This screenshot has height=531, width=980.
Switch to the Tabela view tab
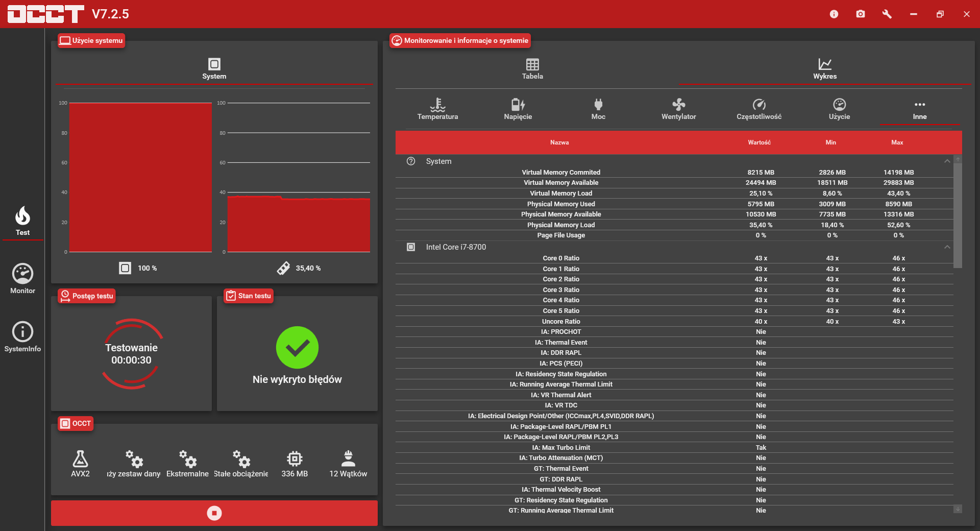532,69
